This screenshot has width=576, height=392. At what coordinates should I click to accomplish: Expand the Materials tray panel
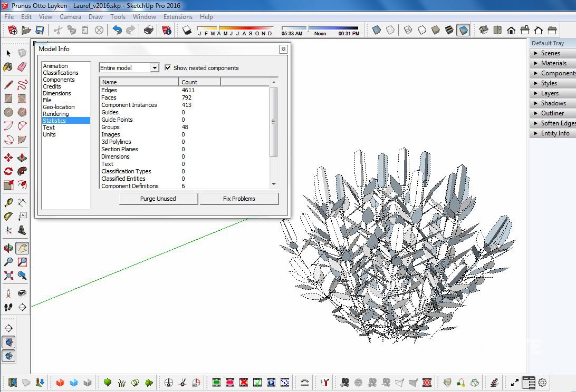coord(553,63)
